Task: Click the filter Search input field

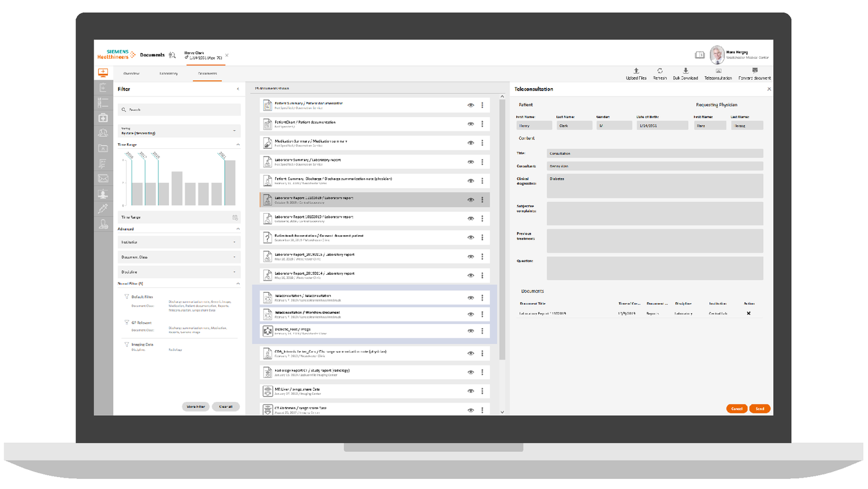Action: coord(179,110)
